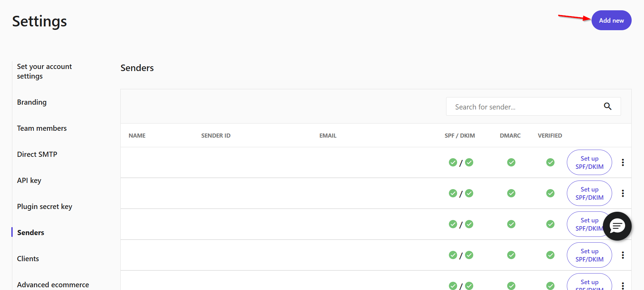Viewport: 644px width, 290px height.
Task: Click the SPF / DKIM column header
Action: click(x=460, y=136)
